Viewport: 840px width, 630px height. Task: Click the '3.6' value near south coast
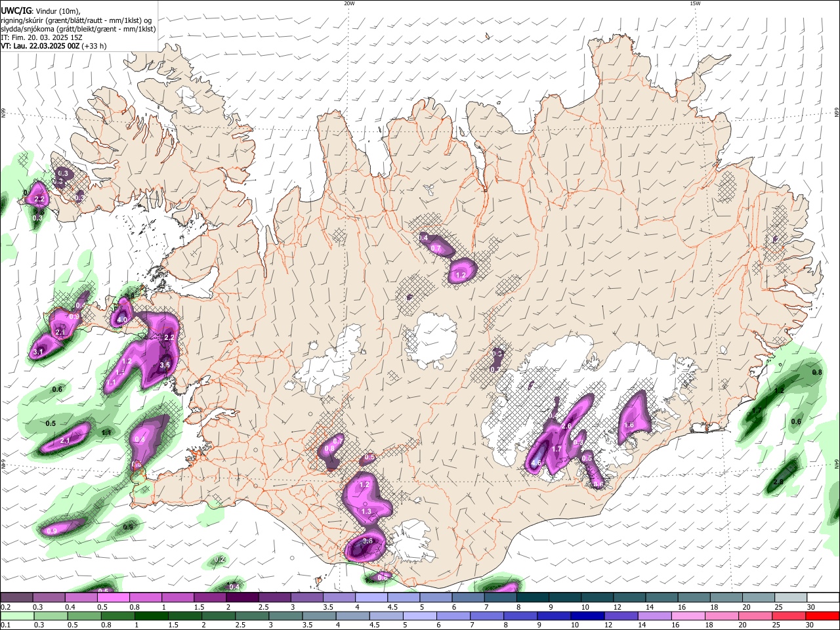pos(367,541)
